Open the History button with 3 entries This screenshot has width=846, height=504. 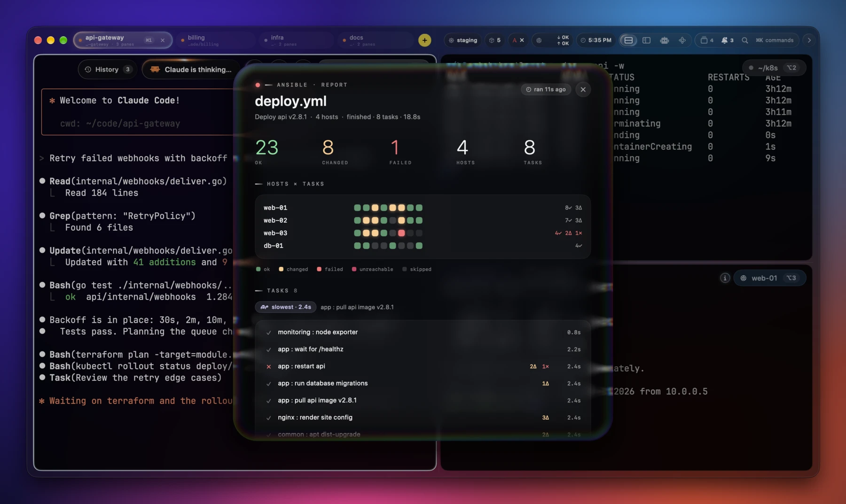click(x=108, y=70)
